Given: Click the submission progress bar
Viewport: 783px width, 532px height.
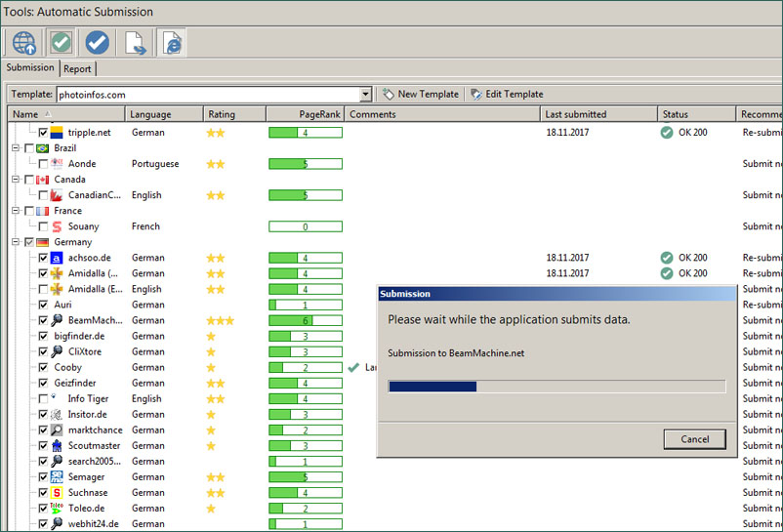Looking at the screenshot, I should pyautogui.click(x=556, y=387).
